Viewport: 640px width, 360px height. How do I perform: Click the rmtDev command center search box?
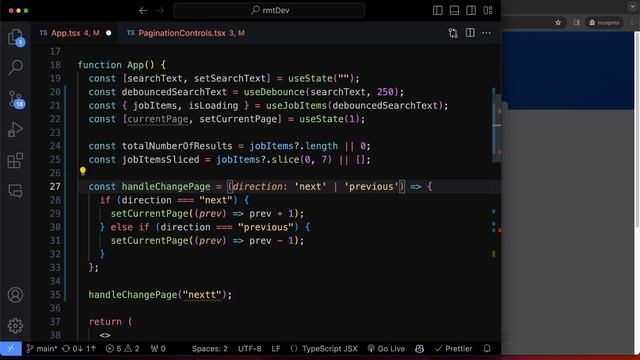click(x=269, y=11)
